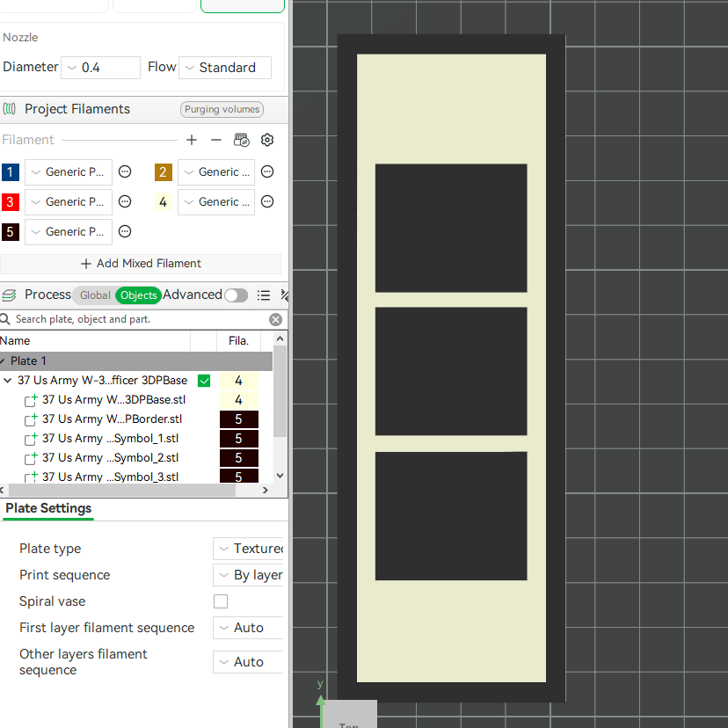The height and width of the screenshot is (728, 728).
Task: Select the Plate Settings tab
Action: pyautogui.click(x=48, y=508)
